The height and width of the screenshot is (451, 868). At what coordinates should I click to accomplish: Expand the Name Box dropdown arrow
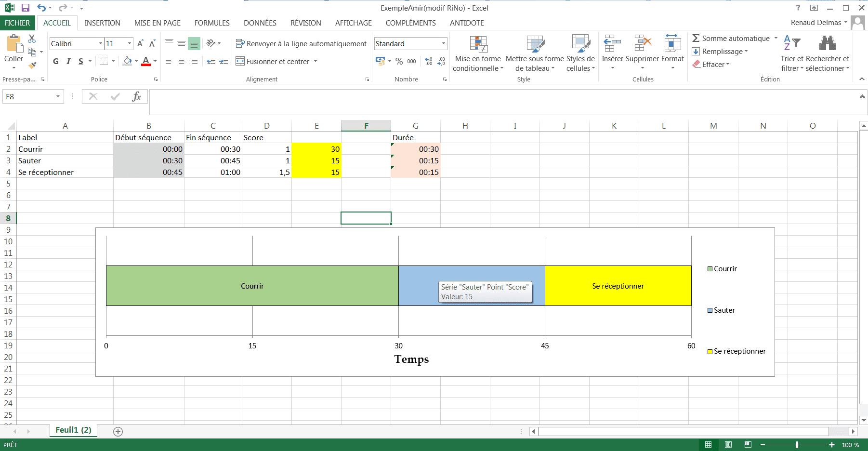pos(58,96)
